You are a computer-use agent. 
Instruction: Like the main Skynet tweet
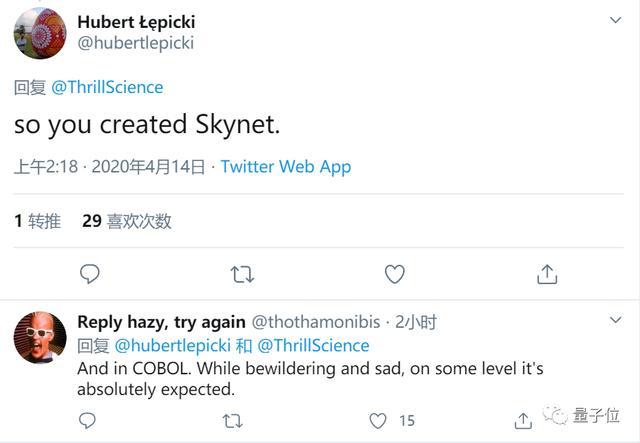tap(395, 273)
